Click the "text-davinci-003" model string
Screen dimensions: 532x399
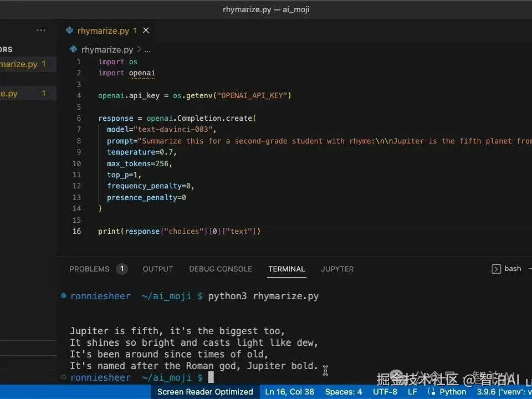coord(173,129)
